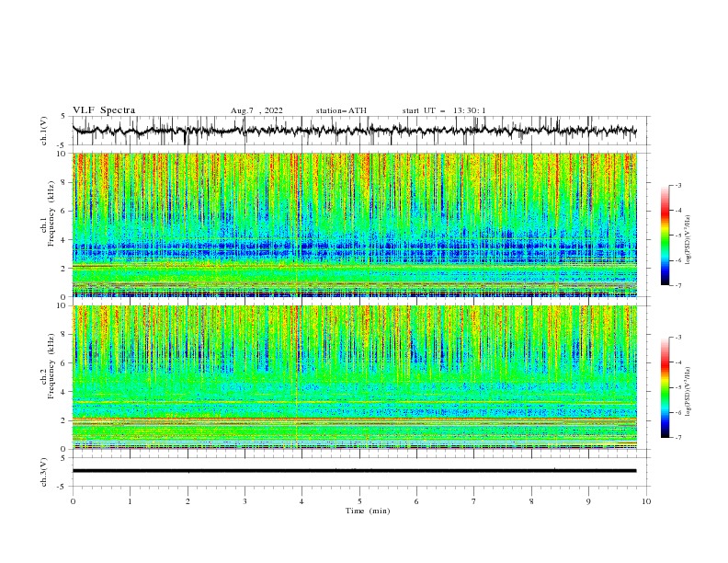The image size is (728, 563).
Task: Click the ch.1 color bar "log(PSD)(V²/Hz)" label
Action: (x=688, y=240)
